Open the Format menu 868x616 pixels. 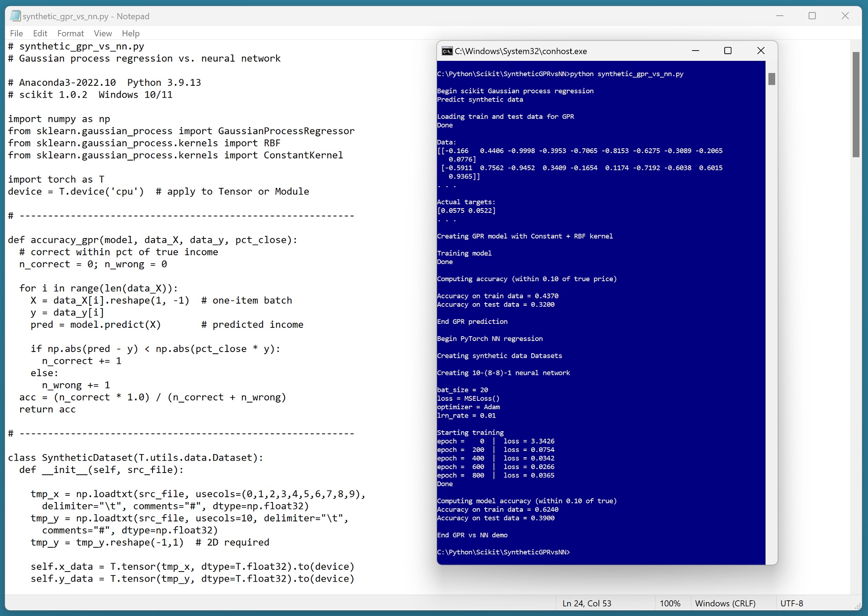click(x=70, y=33)
